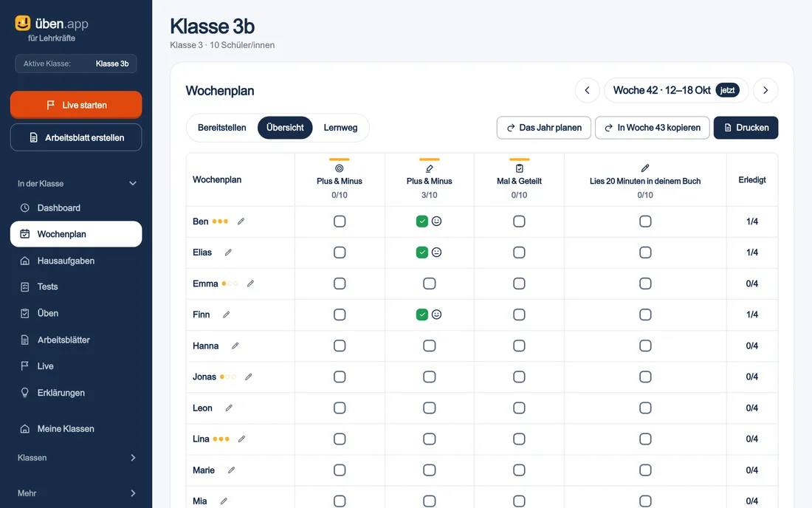Image resolution: width=812 pixels, height=508 pixels.
Task: Collapse the In der Klasse section
Action: pos(133,183)
